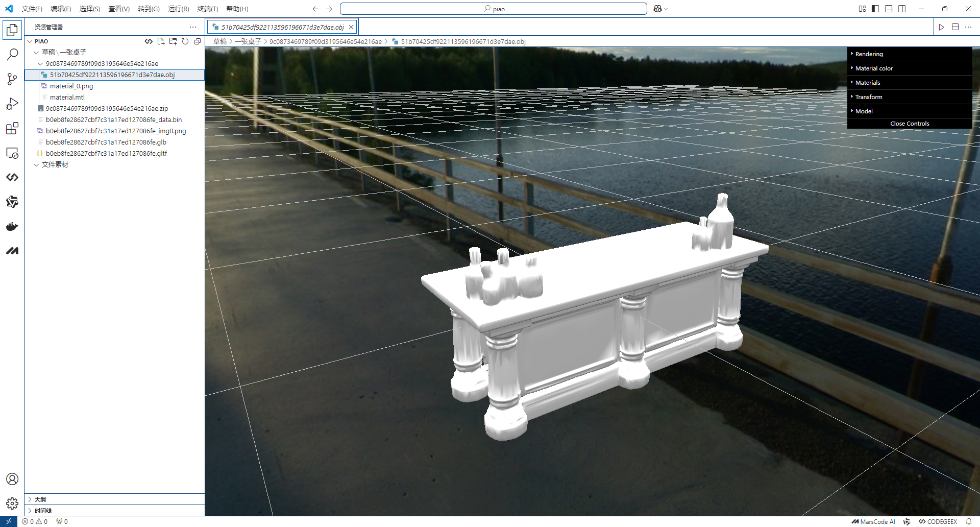Image resolution: width=980 pixels, height=527 pixels.
Task: Toggle the bottom panel visibility
Action: [889, 9]
